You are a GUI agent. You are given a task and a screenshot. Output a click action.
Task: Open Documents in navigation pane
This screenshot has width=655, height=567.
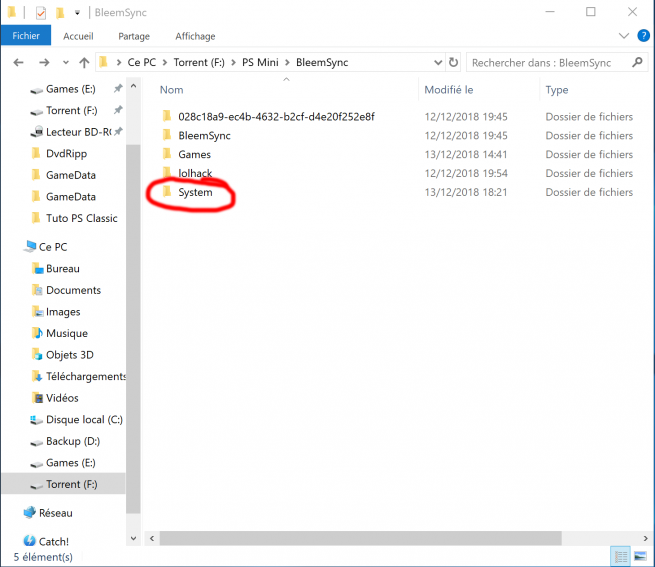(x=73, y=290)
